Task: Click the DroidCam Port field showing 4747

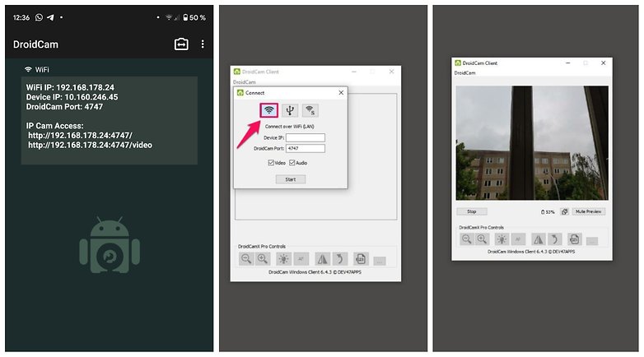Action: pyautogui.click(x=306, y=149)
